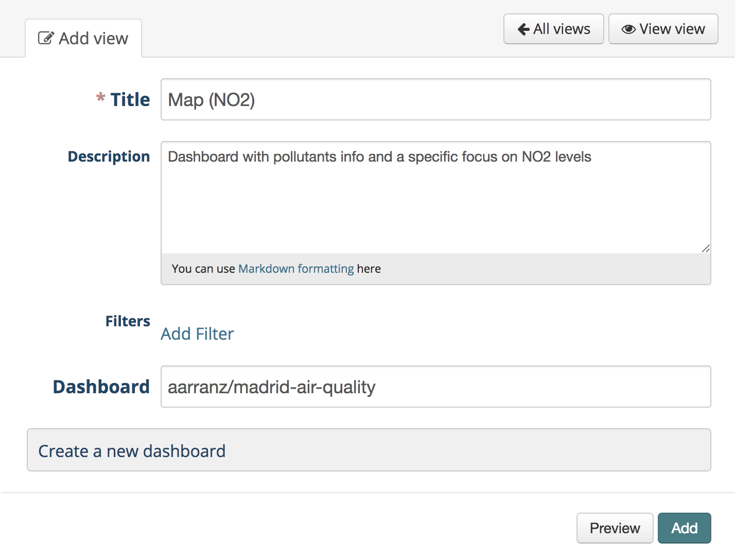Open the Markdown formatting link
735x560 pixels.
pos(296,269)
